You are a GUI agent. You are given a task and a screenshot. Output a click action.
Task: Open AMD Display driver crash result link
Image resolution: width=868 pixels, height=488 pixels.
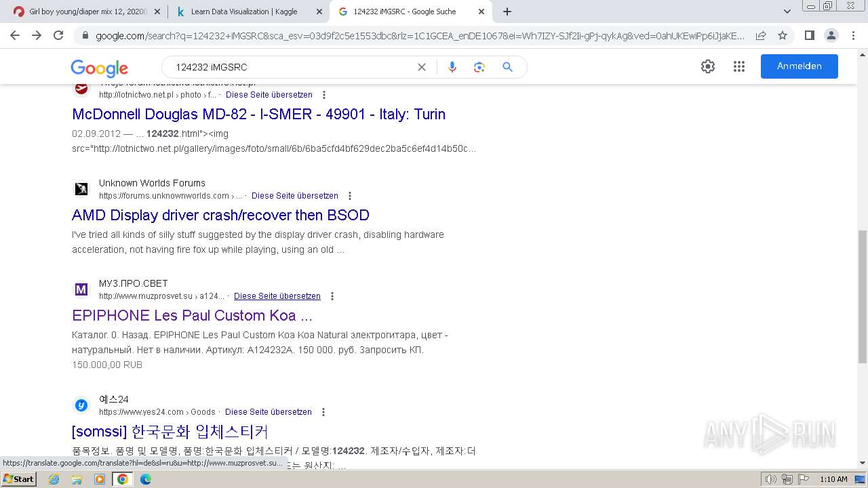[220, 215]
